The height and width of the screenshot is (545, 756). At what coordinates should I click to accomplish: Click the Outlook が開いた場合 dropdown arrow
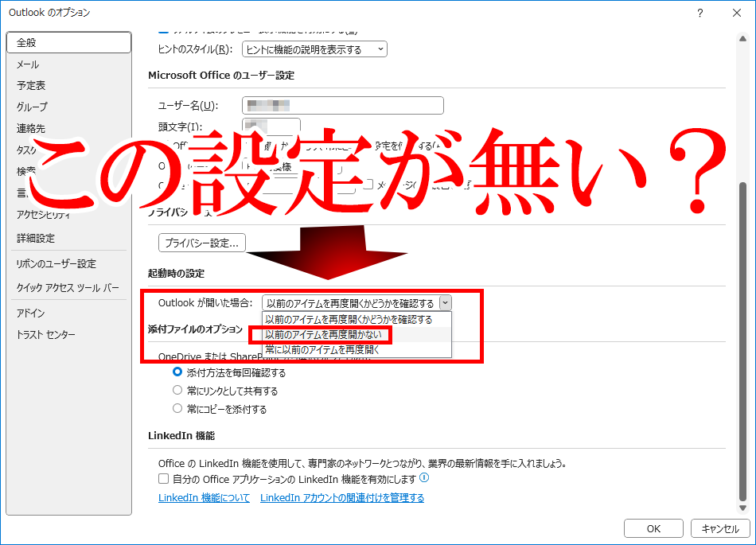point(446,303)
